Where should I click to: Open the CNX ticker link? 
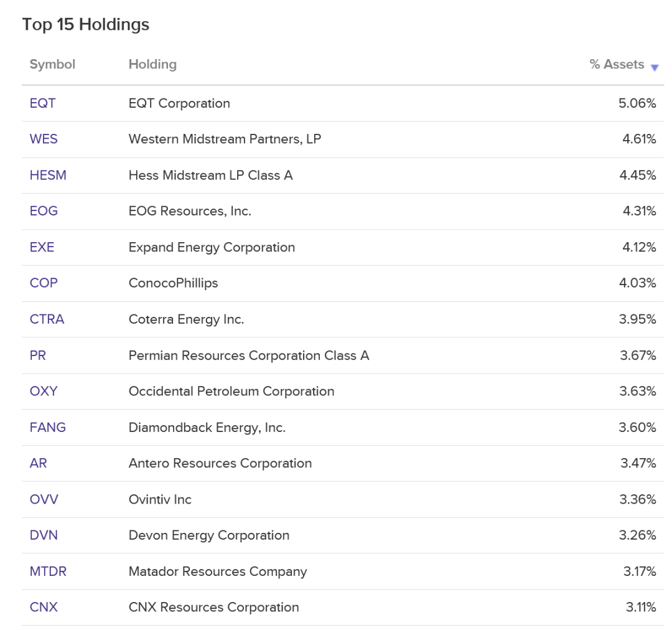click(x=44, y=607)
